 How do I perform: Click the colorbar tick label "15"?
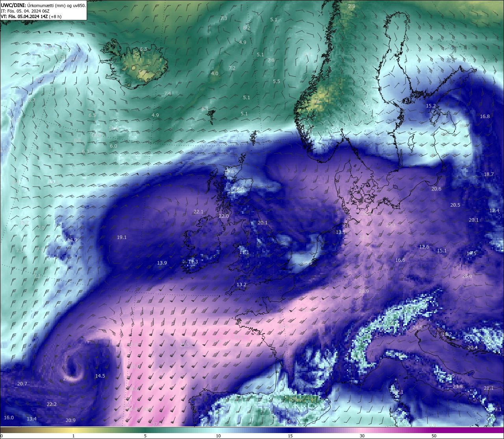(290, 436)
